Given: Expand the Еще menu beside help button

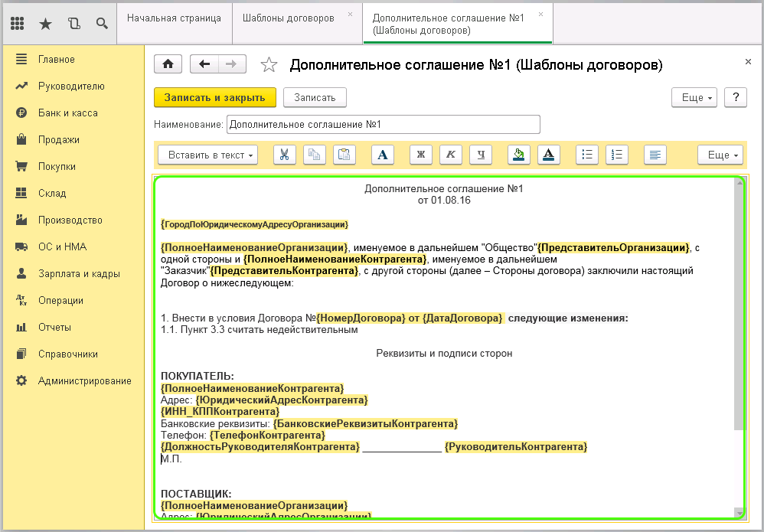Looking at the screenshot, I should click(x=694, y=97).
